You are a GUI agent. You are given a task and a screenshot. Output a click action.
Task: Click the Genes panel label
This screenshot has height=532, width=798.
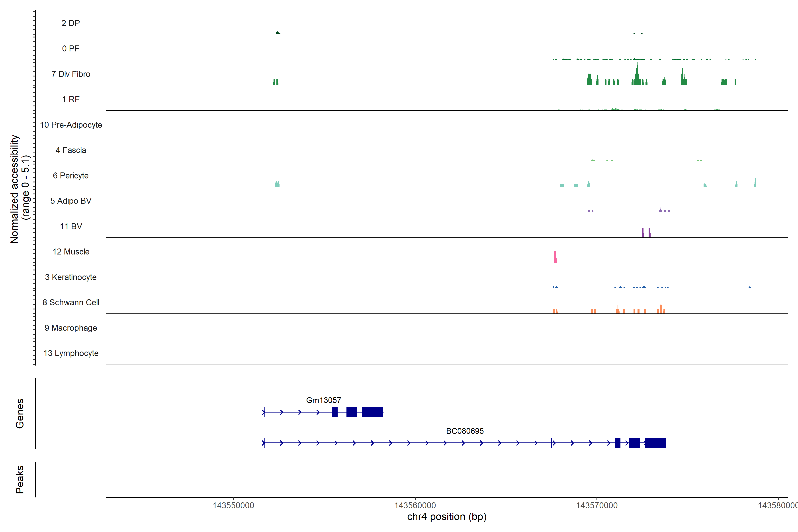[x=20, y=413]
